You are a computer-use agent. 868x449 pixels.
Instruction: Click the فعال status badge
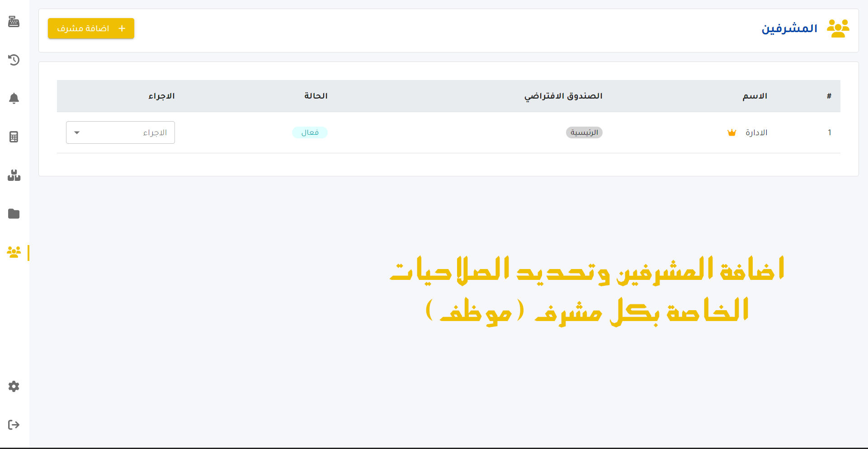[x=310, y=132]
